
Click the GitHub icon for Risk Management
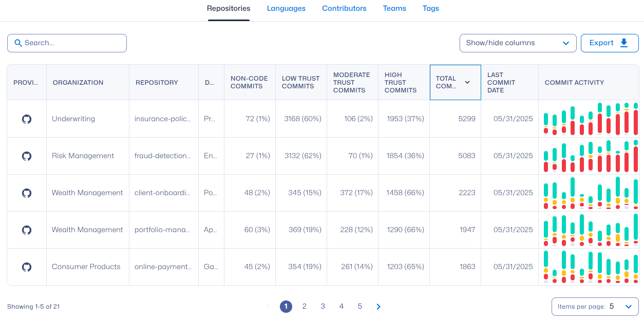coord(27,156)
